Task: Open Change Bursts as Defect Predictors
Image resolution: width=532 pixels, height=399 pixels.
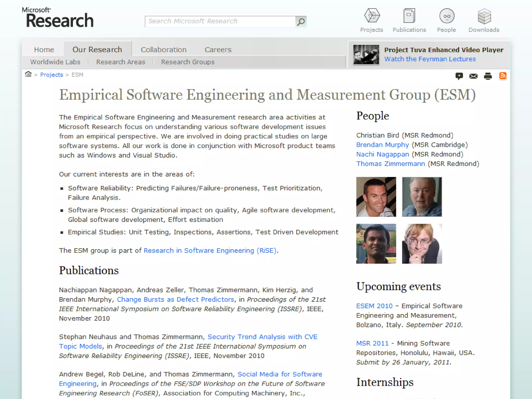Action: pyautogui.click(x=175, y=300)
